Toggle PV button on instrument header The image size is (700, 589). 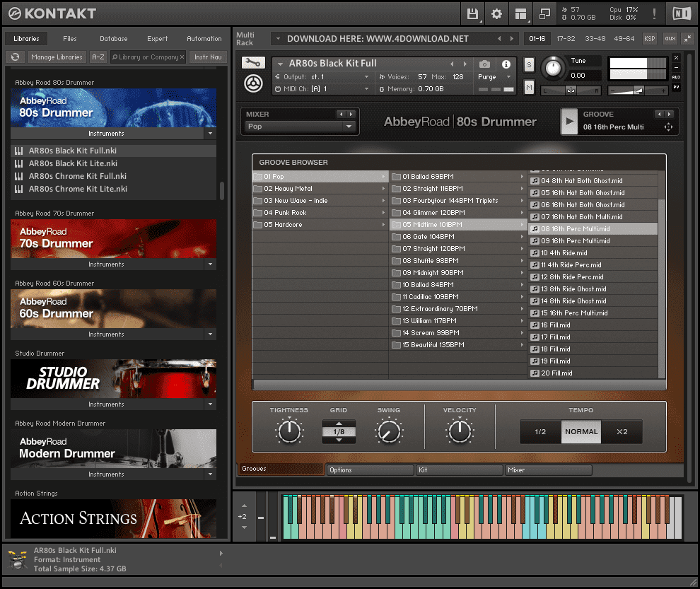click(677, 87)
